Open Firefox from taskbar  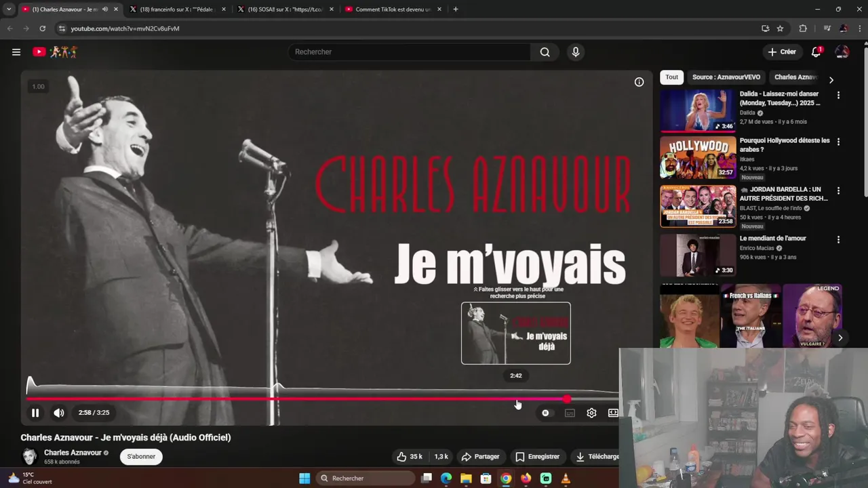click(x=526, y=479)
